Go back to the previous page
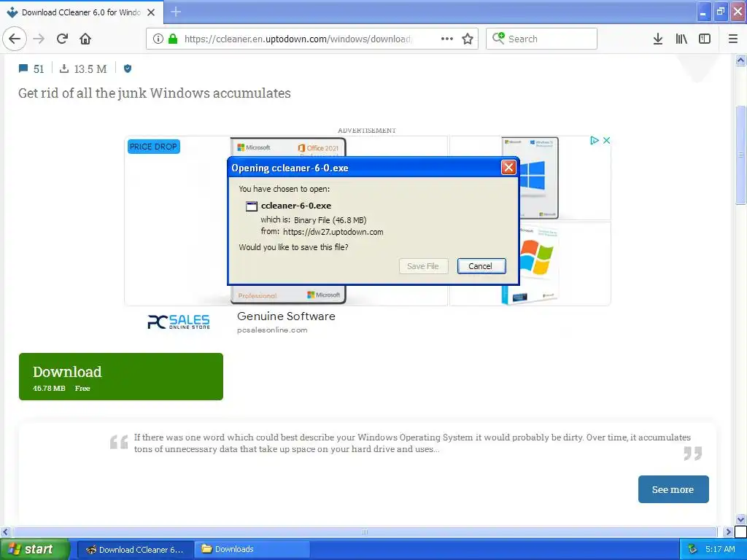This screenshot has width=747, height=560. [x=15, y=39]
